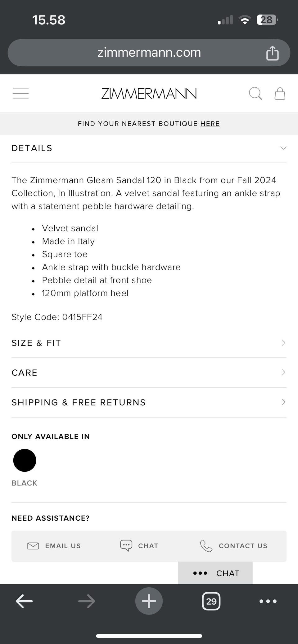Image resolution: width=298 pixels, height=644 pixels.
Task: Select the Black color swatch
Action: pyautogui.click(x=25, y=460)
